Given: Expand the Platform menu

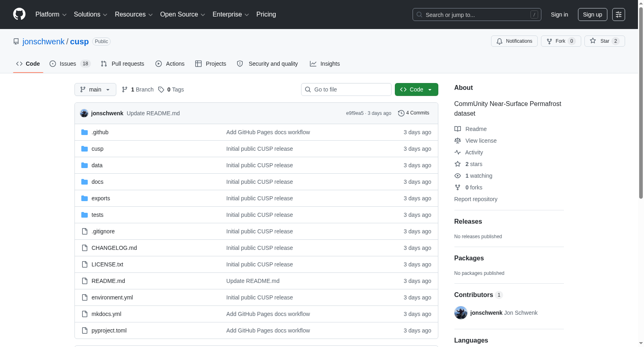Looking at the screenshot, I should (x=51, y=15).
